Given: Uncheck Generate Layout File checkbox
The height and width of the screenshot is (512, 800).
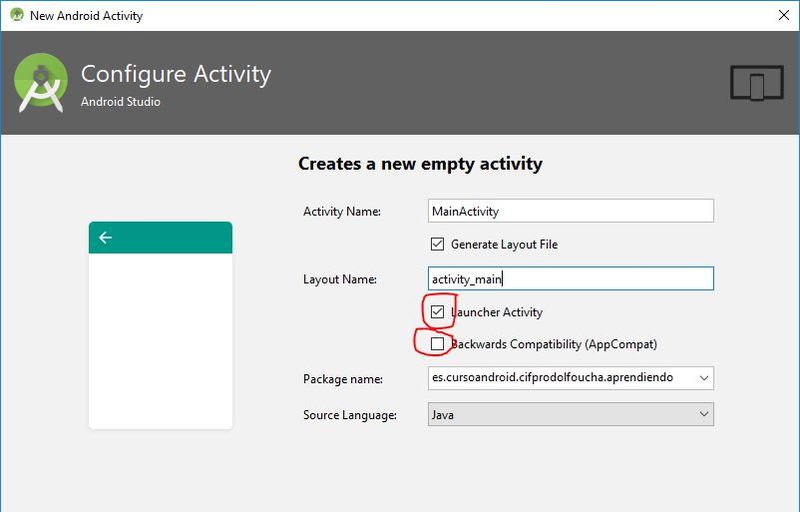Looking at the screenshot, I should click(x=437, y=244).
